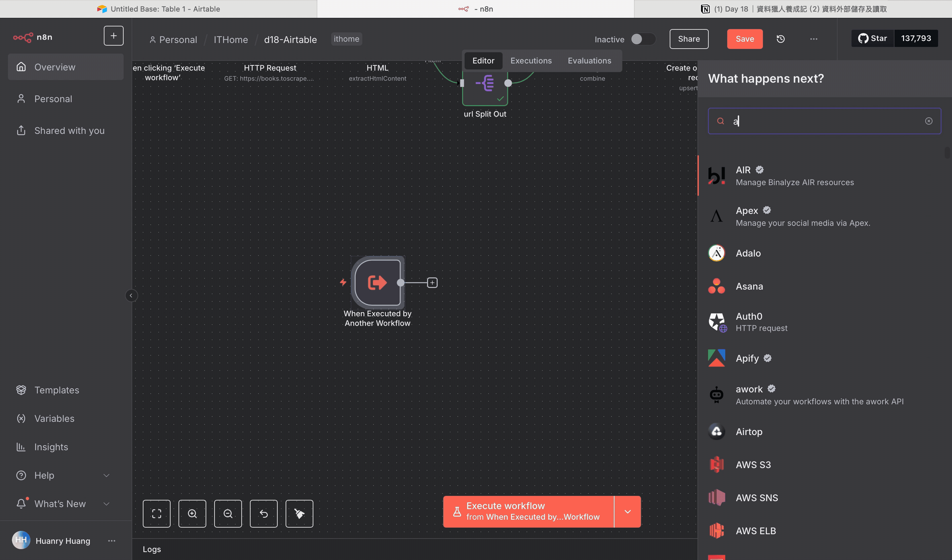
Task: Click the HTTP Request node label
Action: [x=270, y=68]
